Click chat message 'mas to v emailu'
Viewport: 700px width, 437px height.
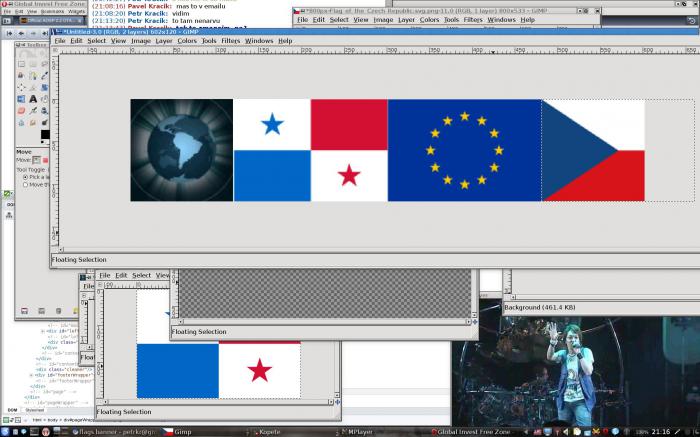coord(200,6)
